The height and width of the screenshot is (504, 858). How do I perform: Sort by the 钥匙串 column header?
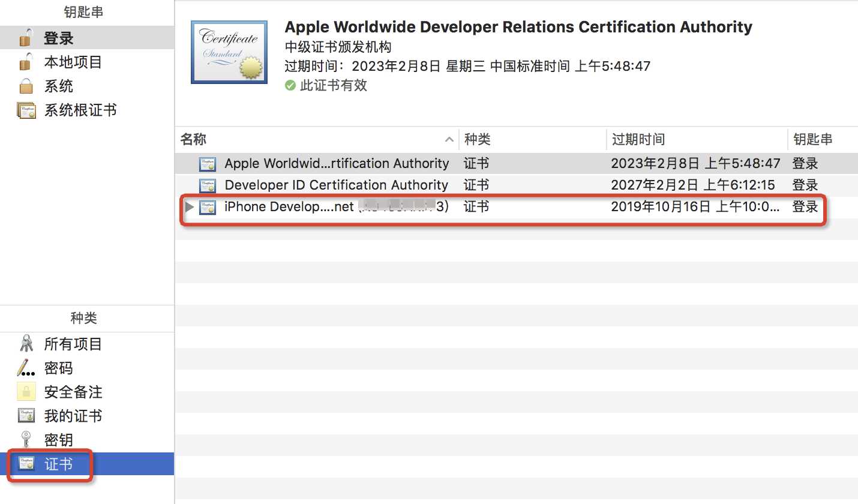tap(823, 140)
